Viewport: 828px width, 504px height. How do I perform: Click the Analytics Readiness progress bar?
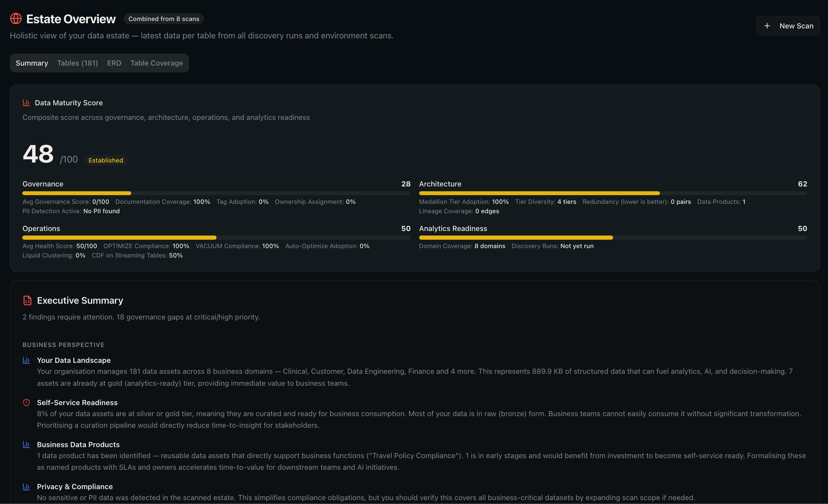613,237
